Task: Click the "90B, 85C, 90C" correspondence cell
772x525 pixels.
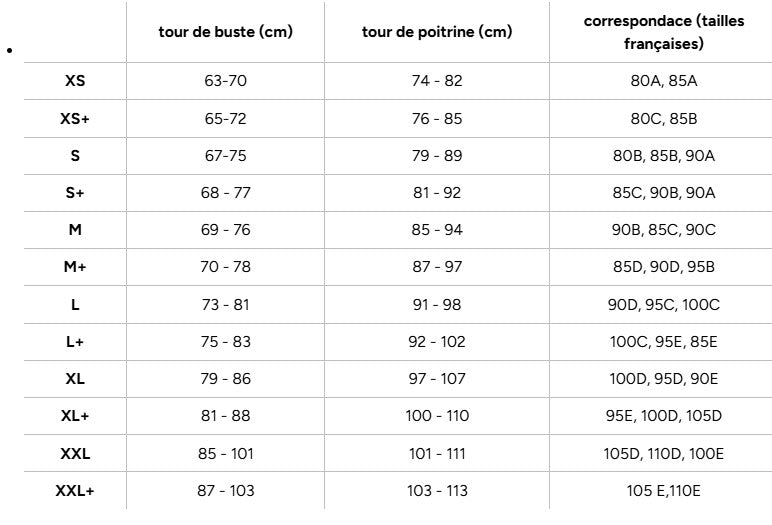Action: click(x=664, y=230)
